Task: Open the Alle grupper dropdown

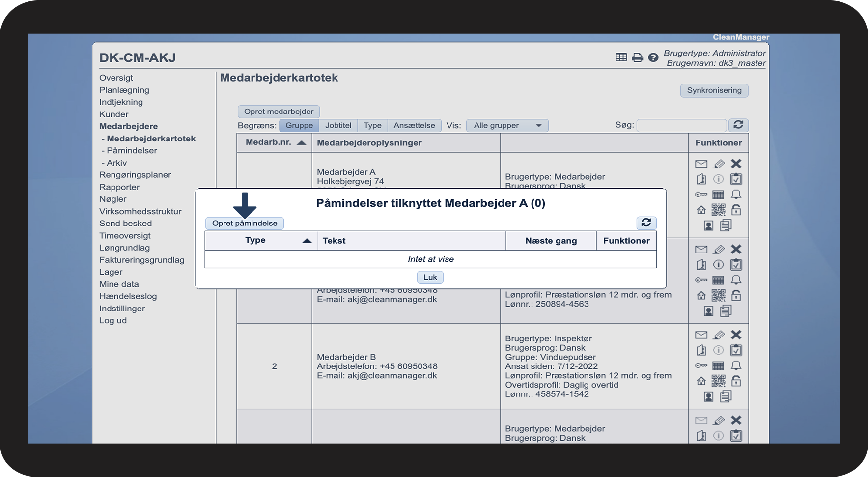Action: click(x=507, y=126)
